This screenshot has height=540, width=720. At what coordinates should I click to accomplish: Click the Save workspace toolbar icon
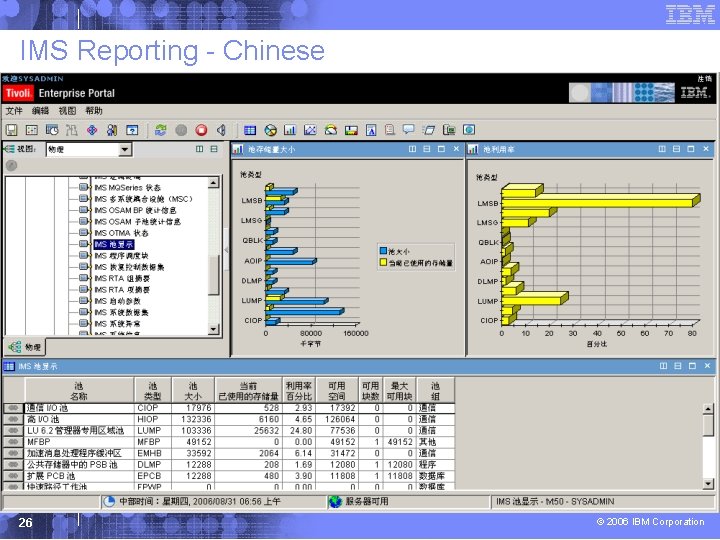coord(11,130)
